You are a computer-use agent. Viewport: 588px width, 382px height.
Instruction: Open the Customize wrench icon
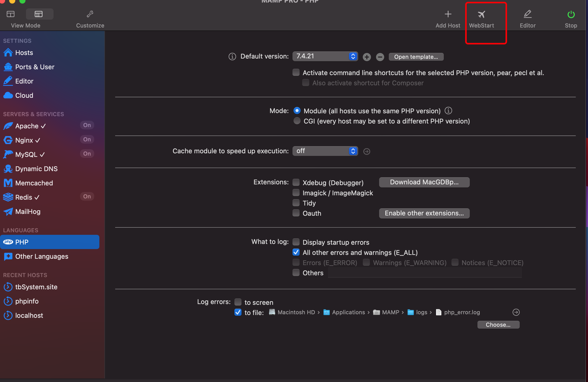[x=90, y=14]
